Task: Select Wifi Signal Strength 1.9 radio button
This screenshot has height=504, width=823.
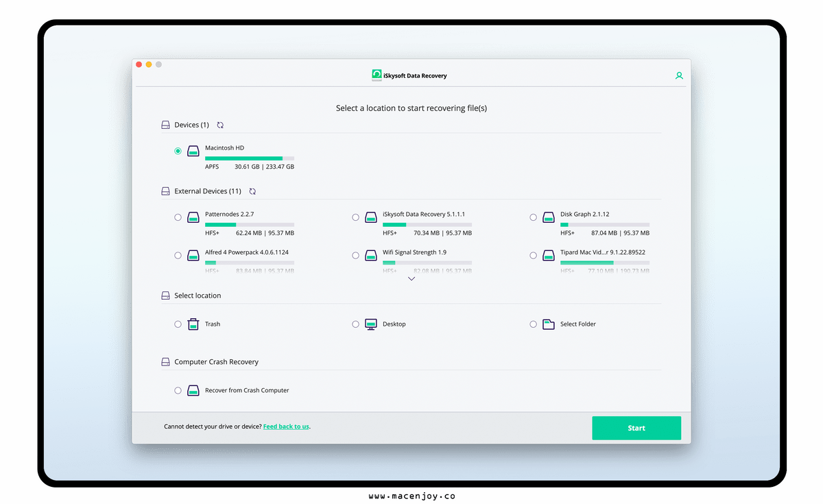Action: (x=355, y=255)
